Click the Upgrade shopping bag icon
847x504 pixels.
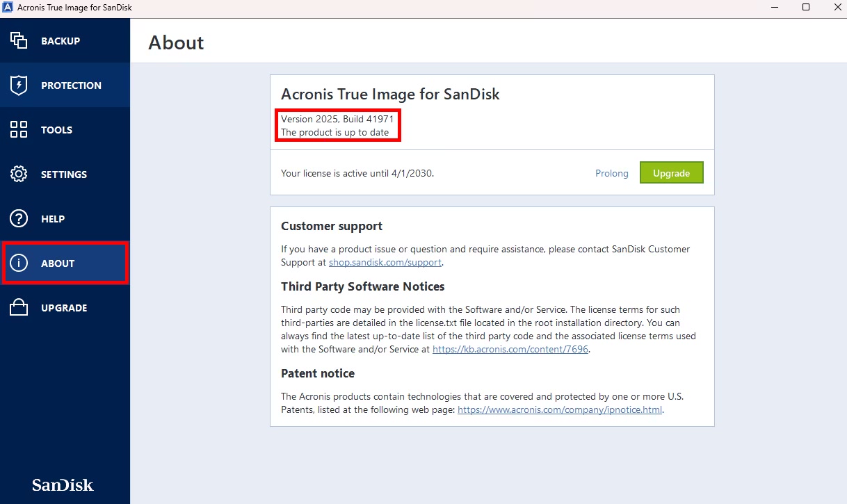click(x=19, y=308)
